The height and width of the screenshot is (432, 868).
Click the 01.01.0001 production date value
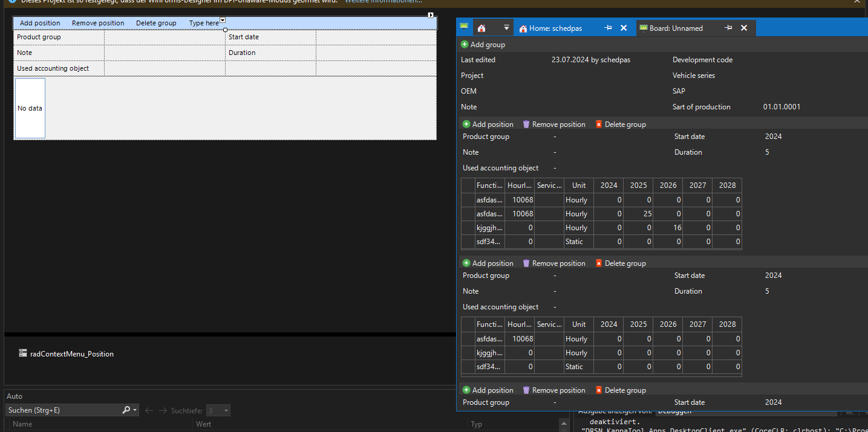pos(782,106)
